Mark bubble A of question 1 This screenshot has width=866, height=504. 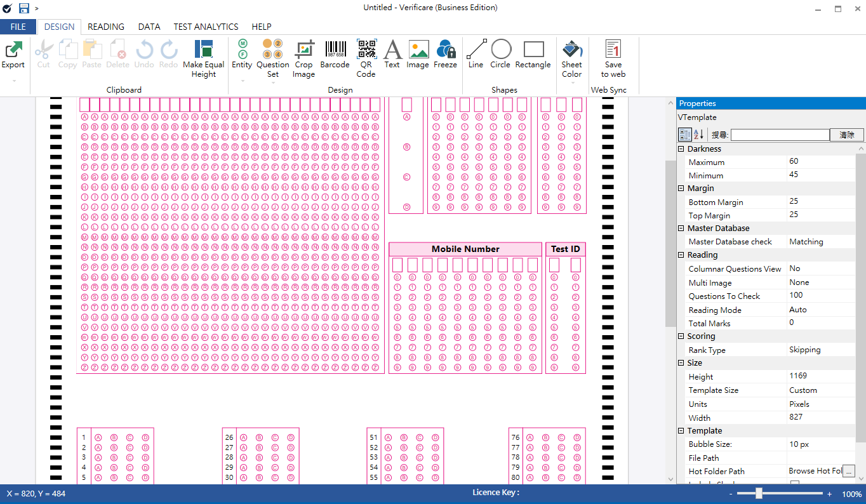[98, 437]
